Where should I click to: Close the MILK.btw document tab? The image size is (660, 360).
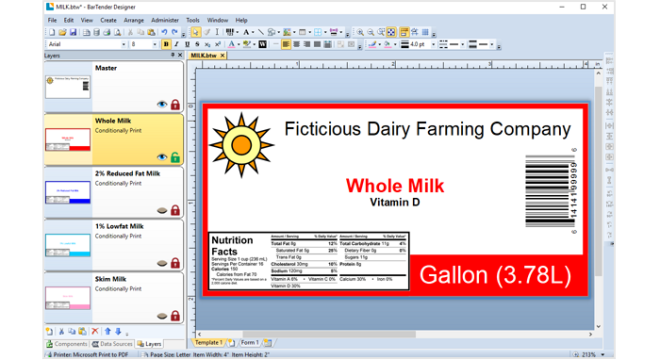(x=222, y=55)
